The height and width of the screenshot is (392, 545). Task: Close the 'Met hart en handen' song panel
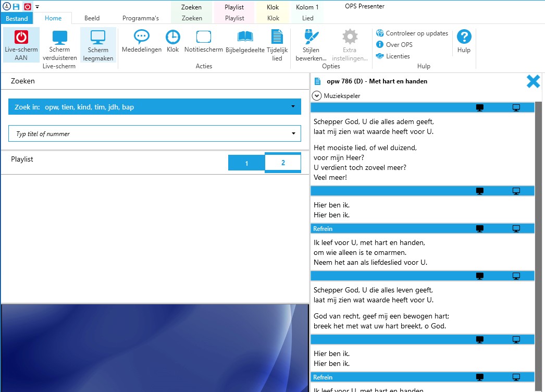tap(533, 81)
